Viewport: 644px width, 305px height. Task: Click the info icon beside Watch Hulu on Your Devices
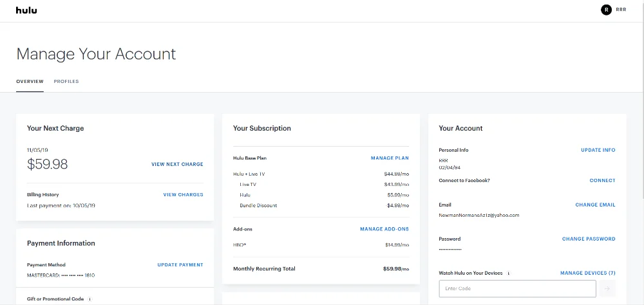point(509,273)
